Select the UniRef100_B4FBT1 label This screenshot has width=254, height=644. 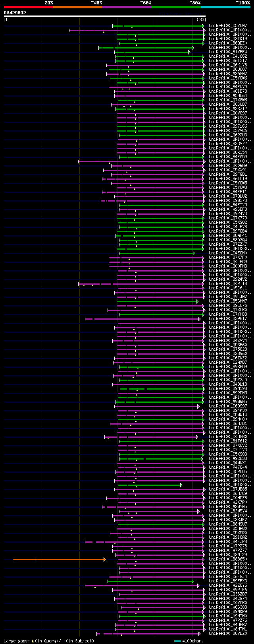point(228,192)
